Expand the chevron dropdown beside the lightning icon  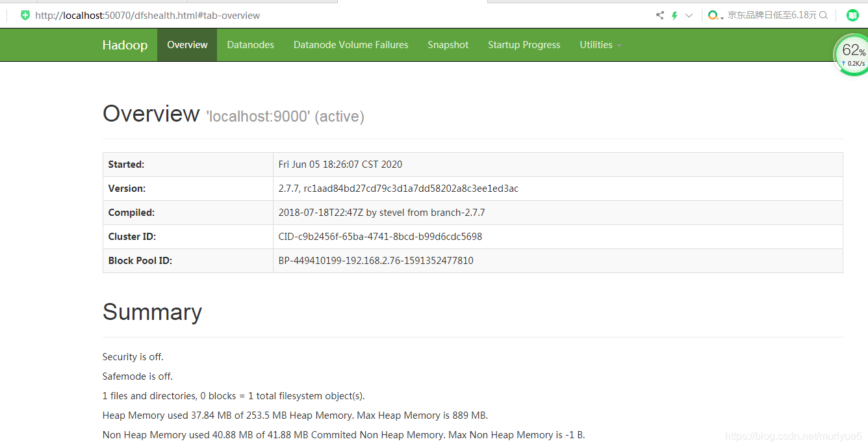pos(689,15)
